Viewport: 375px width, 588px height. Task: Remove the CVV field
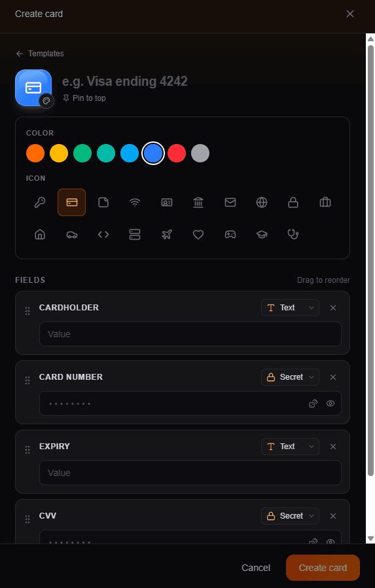[x=333, y=515]
